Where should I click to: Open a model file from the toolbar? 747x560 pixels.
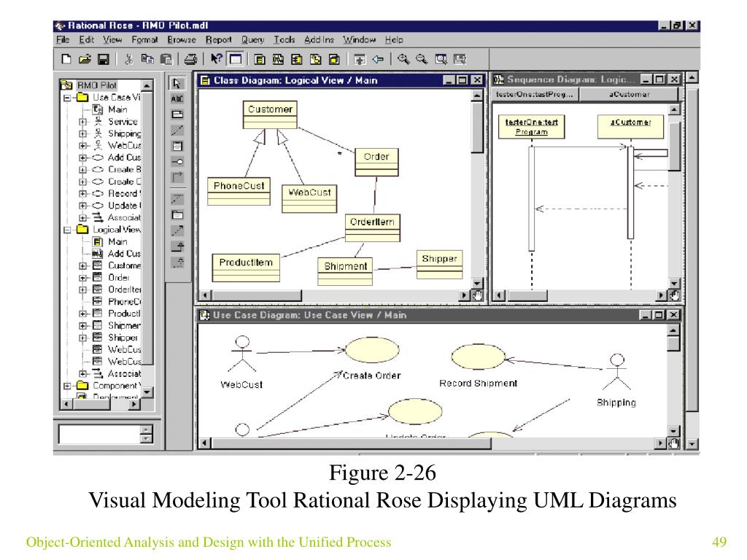pyautogui.click(x=85, y=59)
